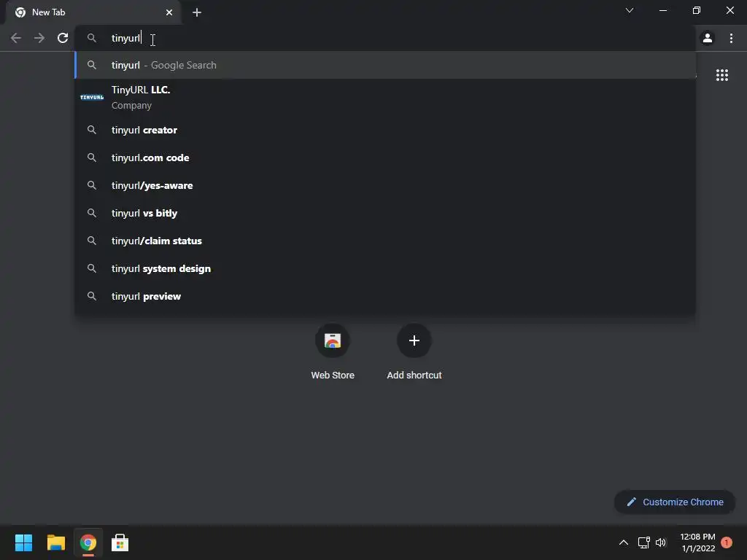Click the 'tinyurl - Google Search' entry
This screenshot has width=747, height=560.
385,65
